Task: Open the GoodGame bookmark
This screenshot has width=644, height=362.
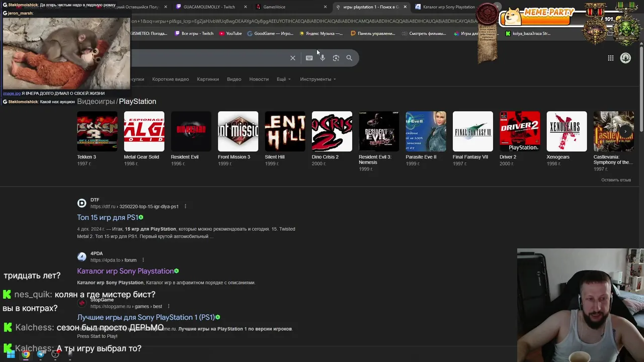Action: tap(270, 34)
